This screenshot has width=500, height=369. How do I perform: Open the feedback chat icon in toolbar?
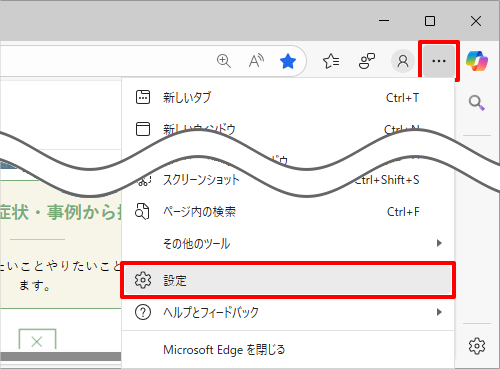click(367, 61)
